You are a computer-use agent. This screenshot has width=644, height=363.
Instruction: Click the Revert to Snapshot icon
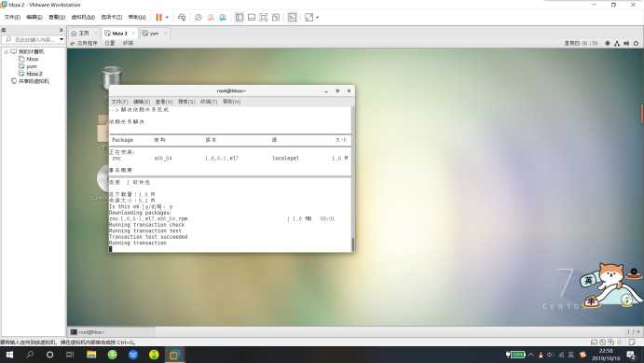pyautogui.click(x=211, y=18)
